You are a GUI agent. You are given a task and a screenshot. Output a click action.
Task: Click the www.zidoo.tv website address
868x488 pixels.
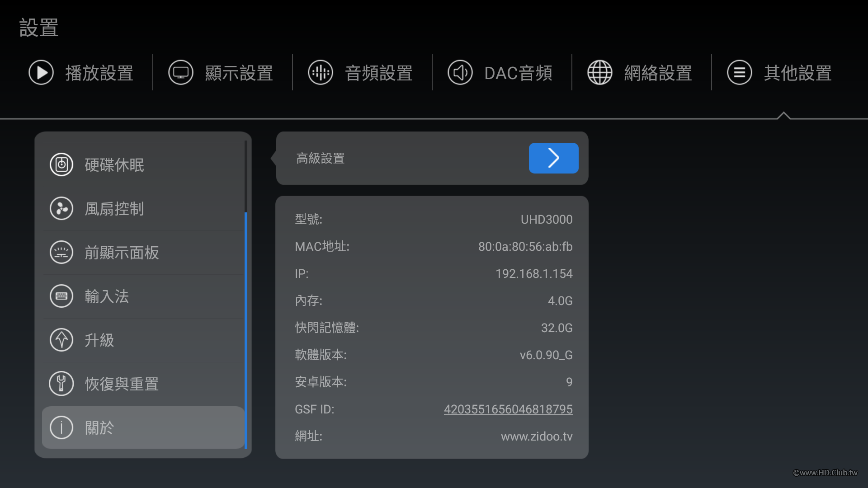click(537, 436)
